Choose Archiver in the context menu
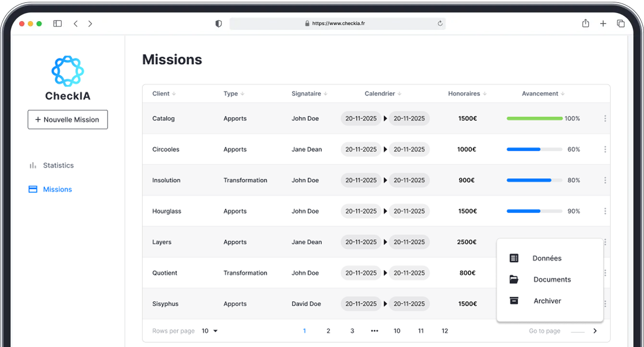The height and width of the screenshot is (347, 644). 547,301
